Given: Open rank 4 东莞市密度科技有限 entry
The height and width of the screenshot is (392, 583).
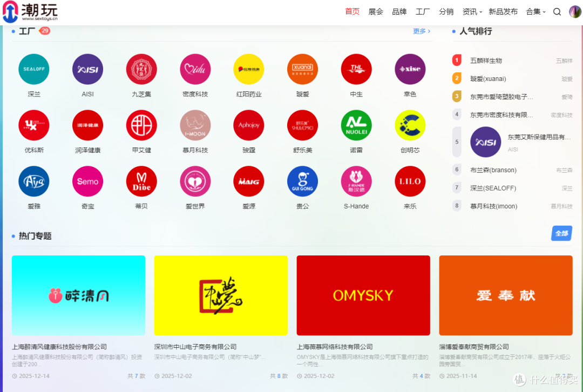Looking at the screenshot, I should click(x=512, y=116).
